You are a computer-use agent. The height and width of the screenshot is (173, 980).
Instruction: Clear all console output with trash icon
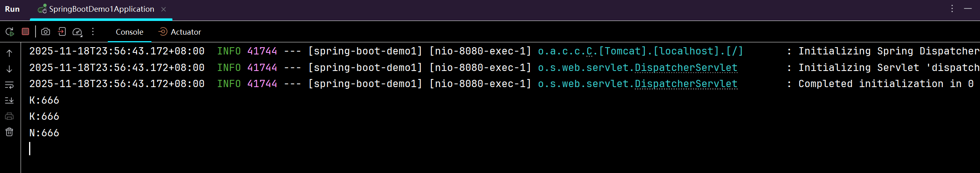pyautogui.click(x=9, y=132)
